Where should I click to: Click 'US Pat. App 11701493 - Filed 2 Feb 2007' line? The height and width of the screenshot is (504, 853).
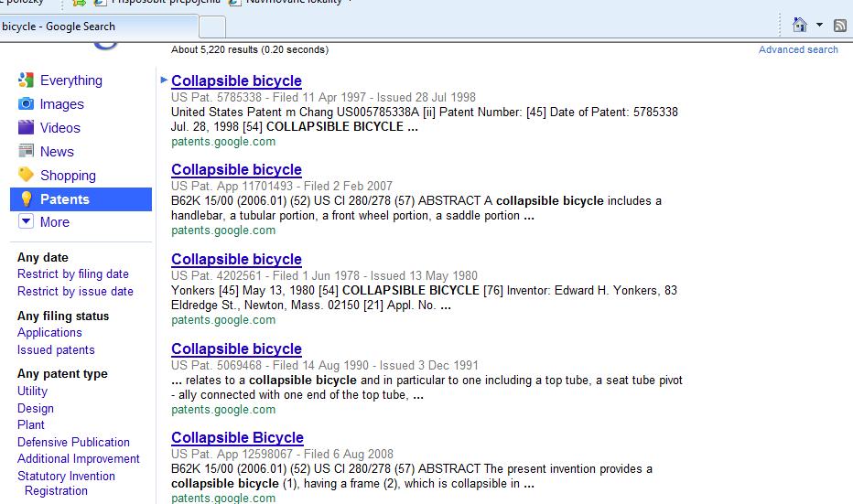(282, 186)
